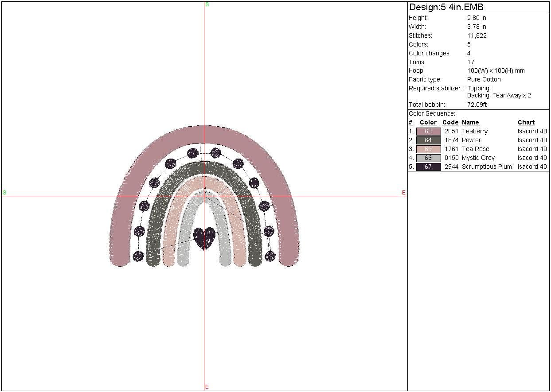Viewport: 551px width, 392px height.
Task: Click the red E marker at bottom
Action: click(207, 387)
